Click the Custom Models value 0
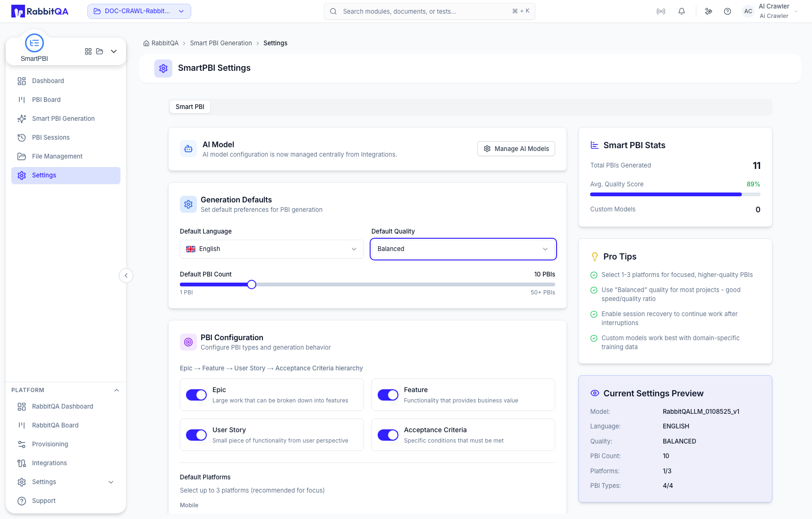The image size is (812, 519). coord(758,209)
